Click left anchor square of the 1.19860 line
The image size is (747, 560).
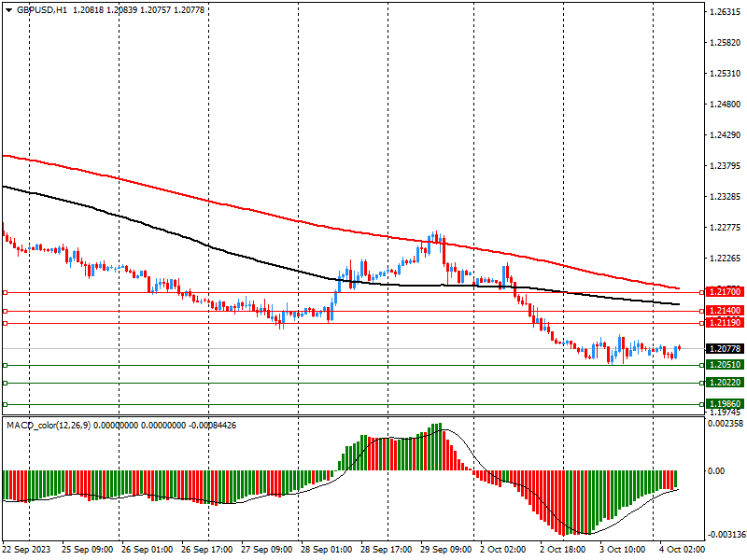point(5,404)
